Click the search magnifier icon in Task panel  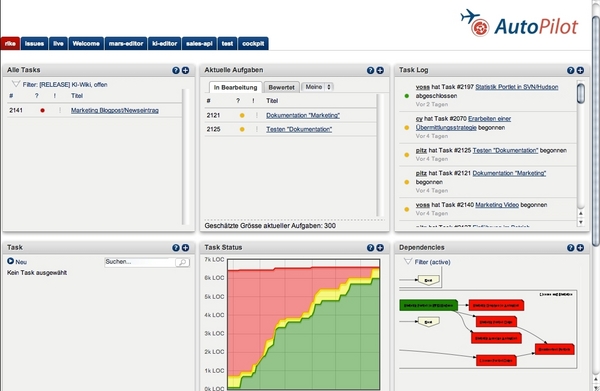pos(183,262)
